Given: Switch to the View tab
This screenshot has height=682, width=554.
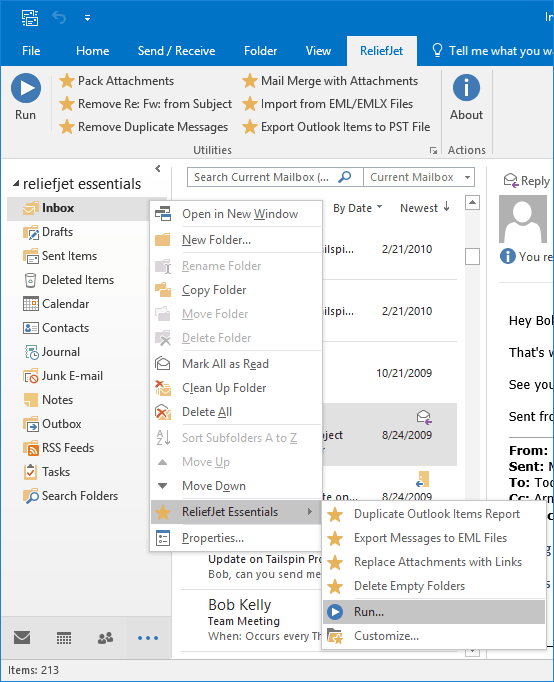Looking at the screenshot, I should [x=318, y=51].
